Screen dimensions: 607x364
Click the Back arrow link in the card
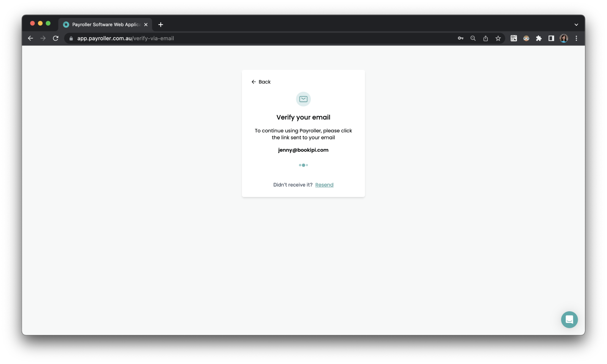pos(261,82)
